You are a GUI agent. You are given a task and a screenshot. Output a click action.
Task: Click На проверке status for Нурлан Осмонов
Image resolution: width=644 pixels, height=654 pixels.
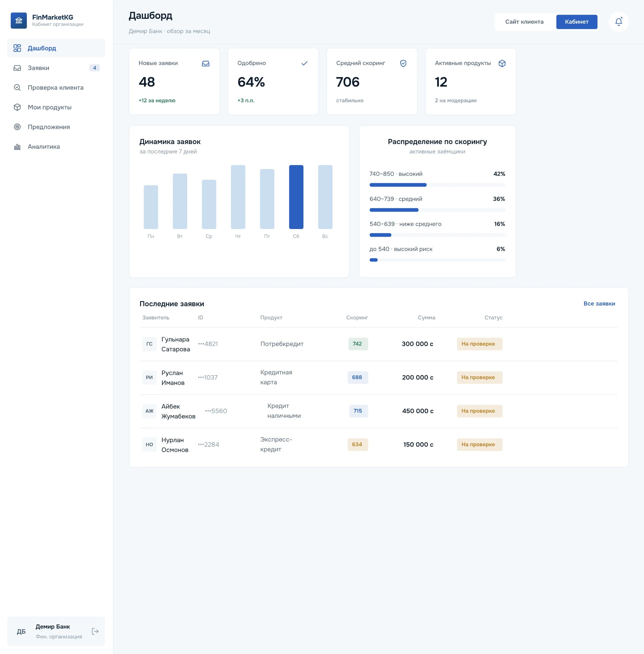coord(480,444)
